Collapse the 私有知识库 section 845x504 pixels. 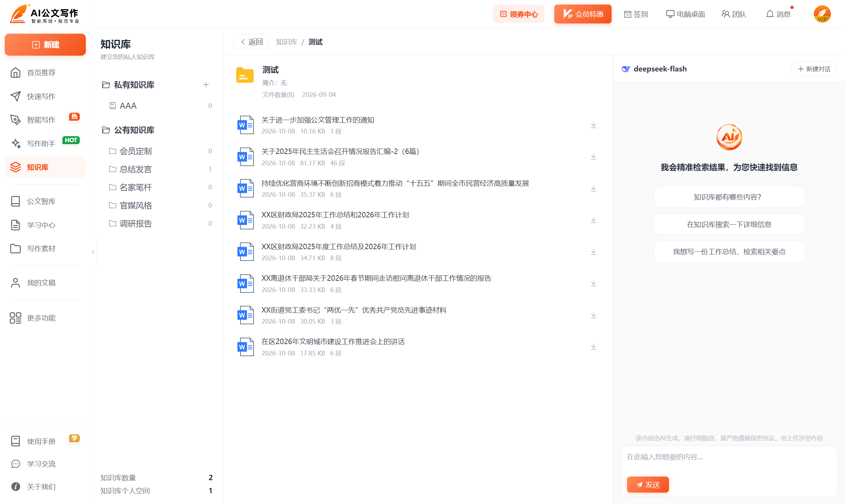pyautogui.click(x=128, y=85)
